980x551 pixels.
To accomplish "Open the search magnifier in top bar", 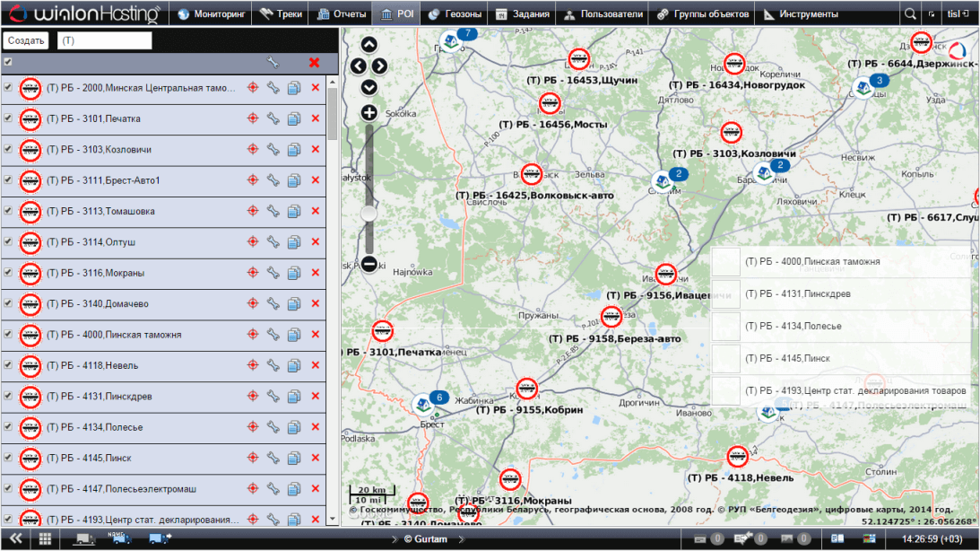I will point(910,14).
